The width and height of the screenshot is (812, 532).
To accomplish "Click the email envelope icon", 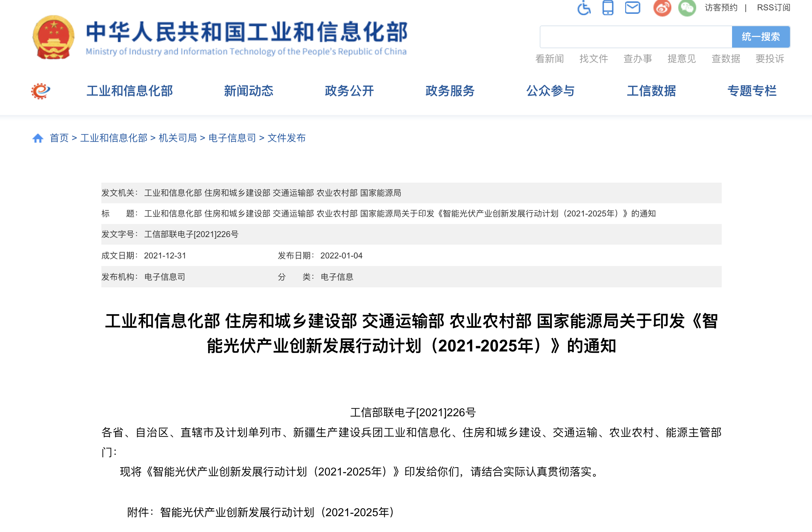I will point(632,8).
